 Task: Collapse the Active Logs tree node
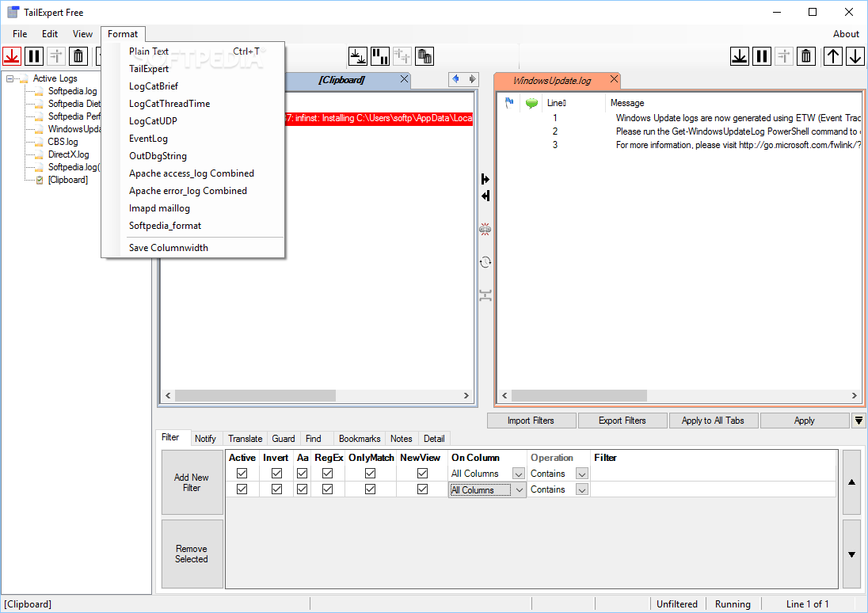10,78
